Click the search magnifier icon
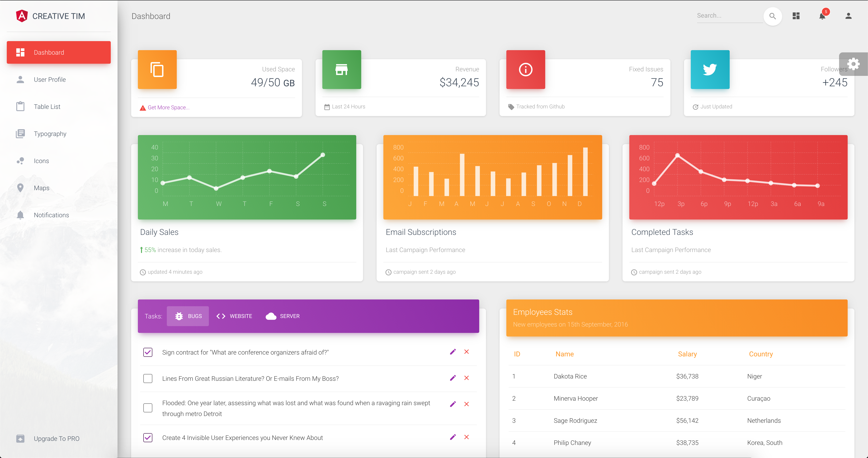Image resolution: width=868 pixels, height=458 pixels. [773, 16]
